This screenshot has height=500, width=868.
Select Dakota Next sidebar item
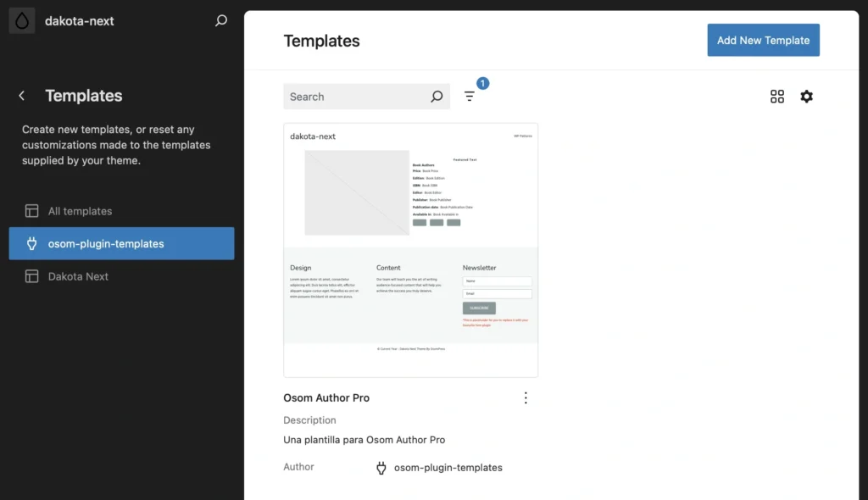tap(121, 276)
